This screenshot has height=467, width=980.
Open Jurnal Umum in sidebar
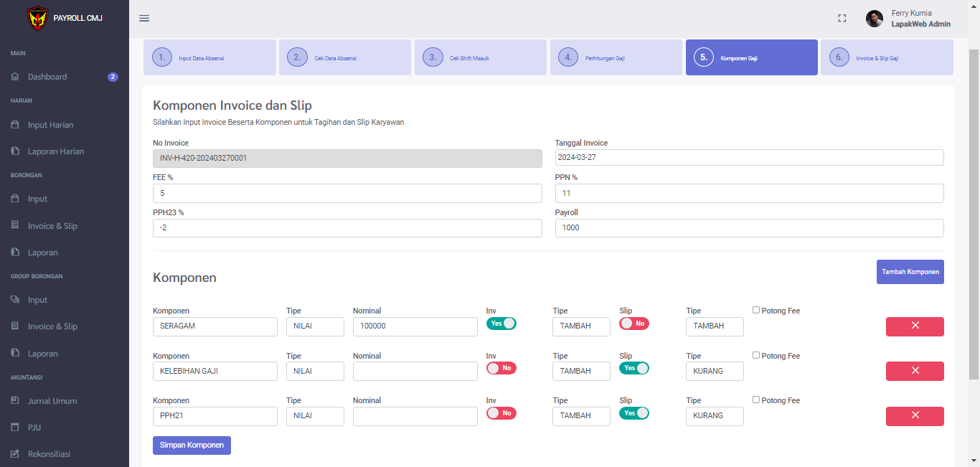pyautogui.click(x=52, y=401)
